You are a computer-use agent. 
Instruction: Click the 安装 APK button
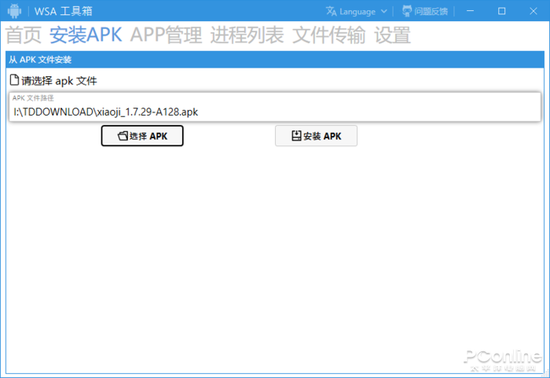coord(316,136)
